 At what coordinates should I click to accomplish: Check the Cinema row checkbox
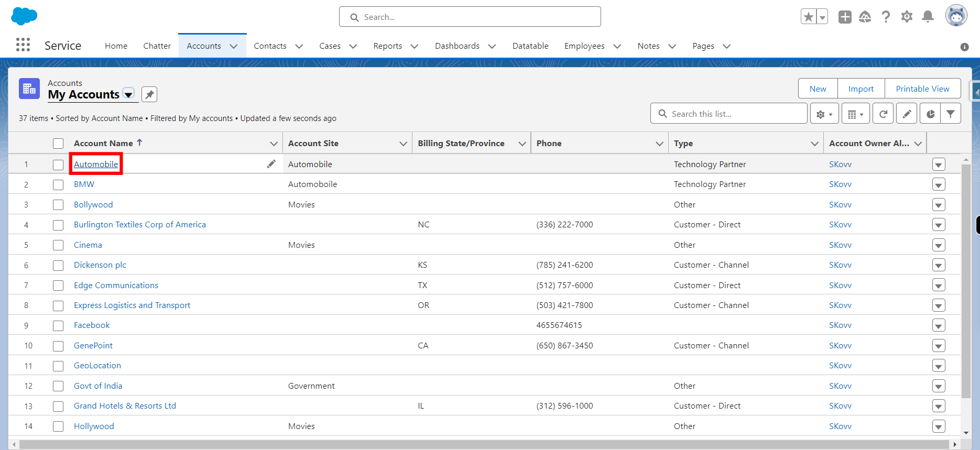click(58, 245)
